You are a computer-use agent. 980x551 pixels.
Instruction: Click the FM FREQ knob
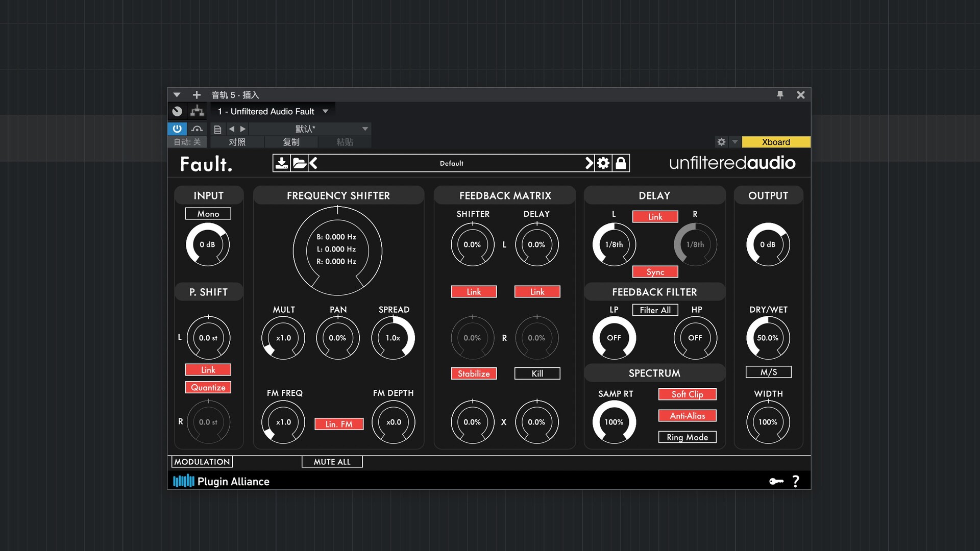click(x=283, y=422)
